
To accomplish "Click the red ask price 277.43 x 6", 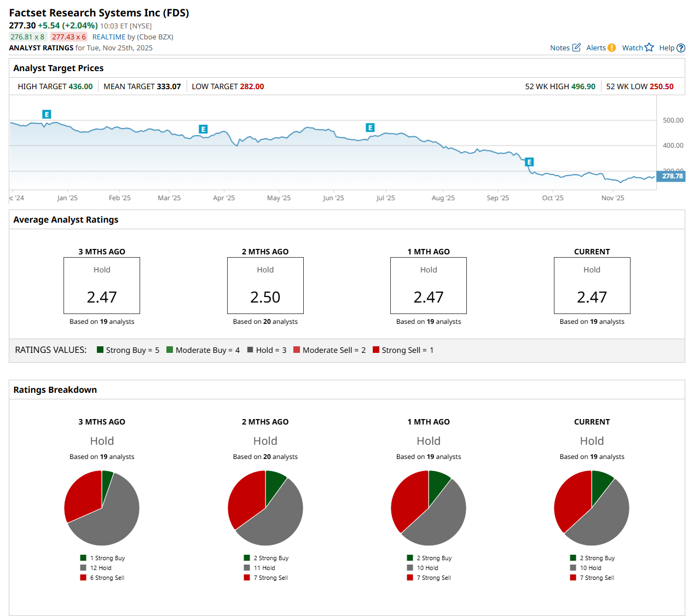I will (x=69, y=37).
